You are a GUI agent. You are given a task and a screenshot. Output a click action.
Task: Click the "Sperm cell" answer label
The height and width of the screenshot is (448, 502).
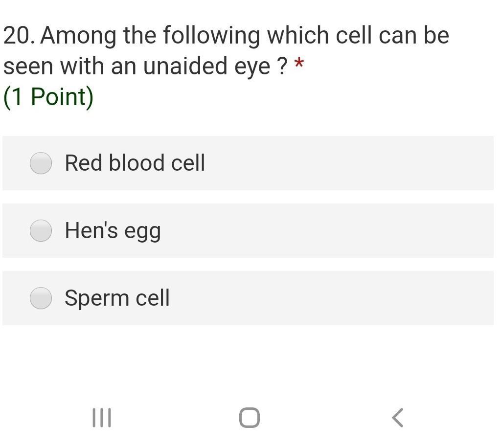[x=117, y=298]
